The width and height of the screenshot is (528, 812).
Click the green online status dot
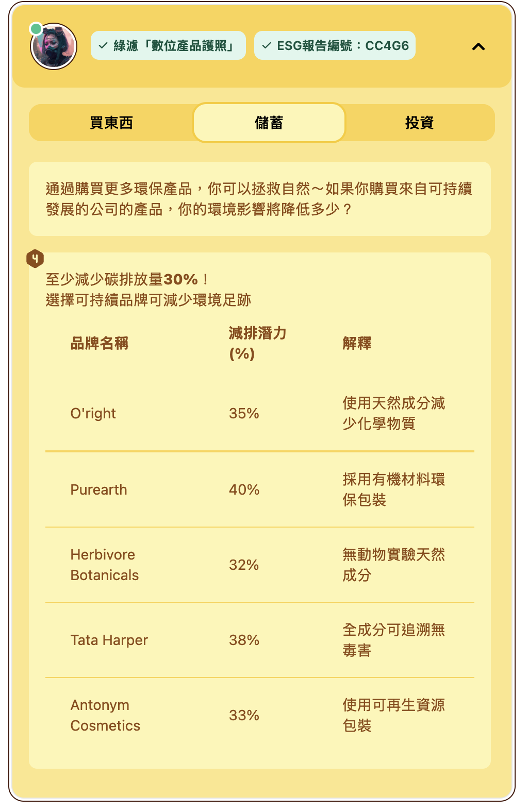36,29
